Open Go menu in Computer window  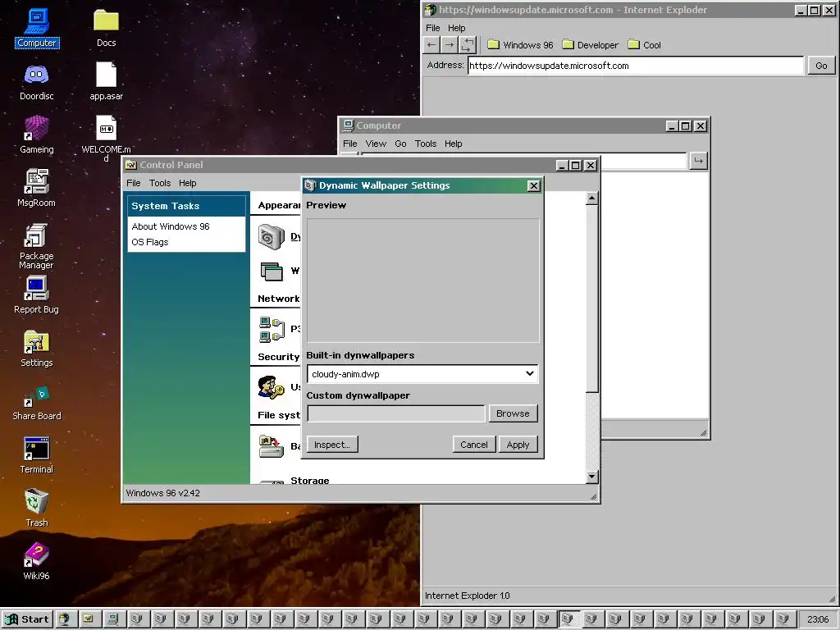point(400,144)
